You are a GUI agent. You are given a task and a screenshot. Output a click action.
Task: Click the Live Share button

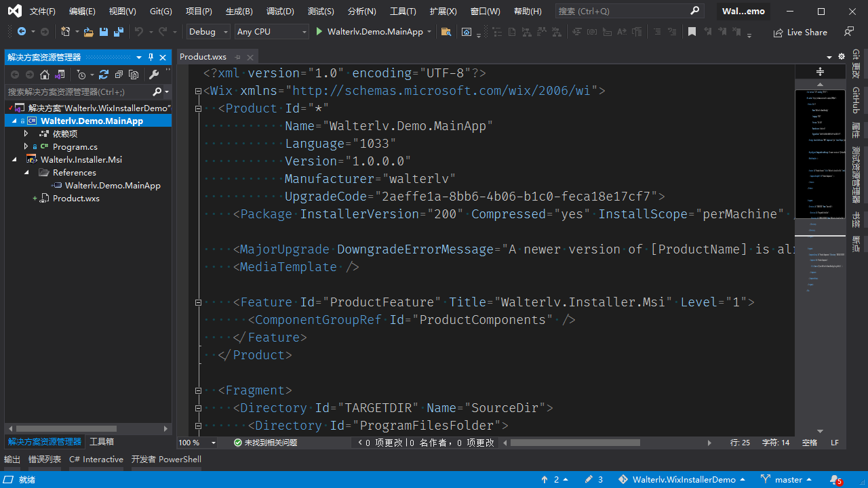[x=800, y=32]
